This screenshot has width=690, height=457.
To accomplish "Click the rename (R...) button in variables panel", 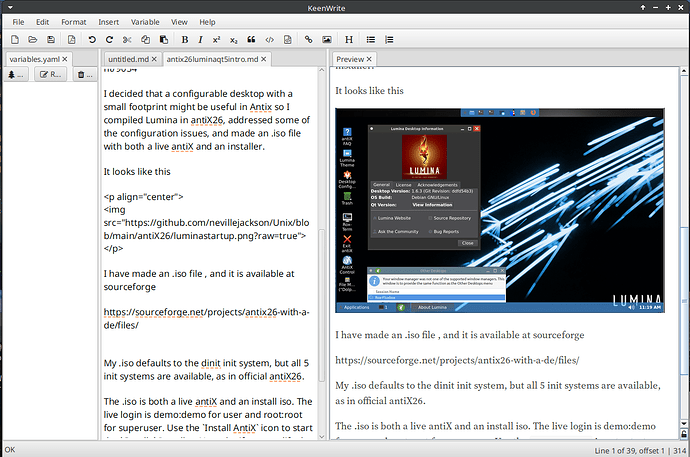I will tap(51, 75).
